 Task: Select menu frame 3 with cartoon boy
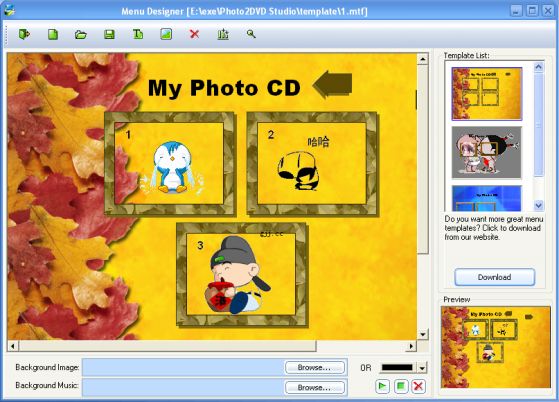[x=242, y=274]
